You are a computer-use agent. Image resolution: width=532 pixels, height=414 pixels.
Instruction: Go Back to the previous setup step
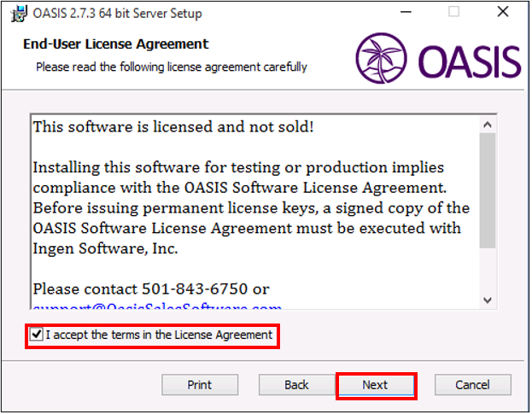click(296, 385)
